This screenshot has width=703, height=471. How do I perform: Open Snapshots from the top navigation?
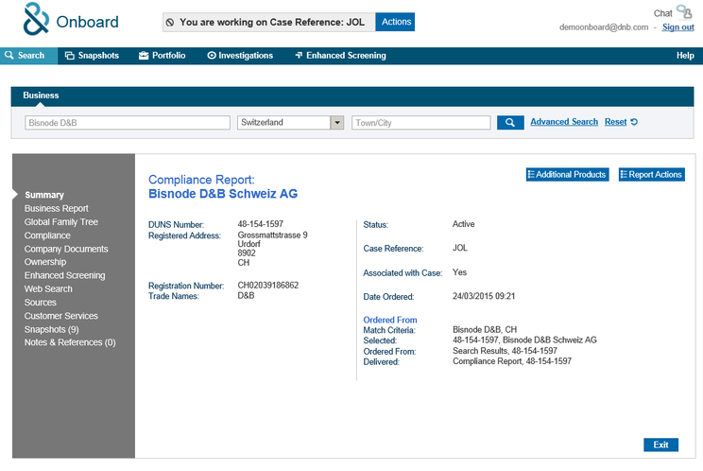coord(92,56)
